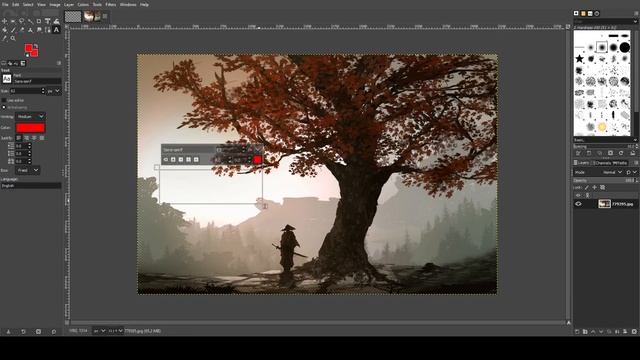640x360 pixels.
Task: Open the font size unit dropdown
Action: 54,91
